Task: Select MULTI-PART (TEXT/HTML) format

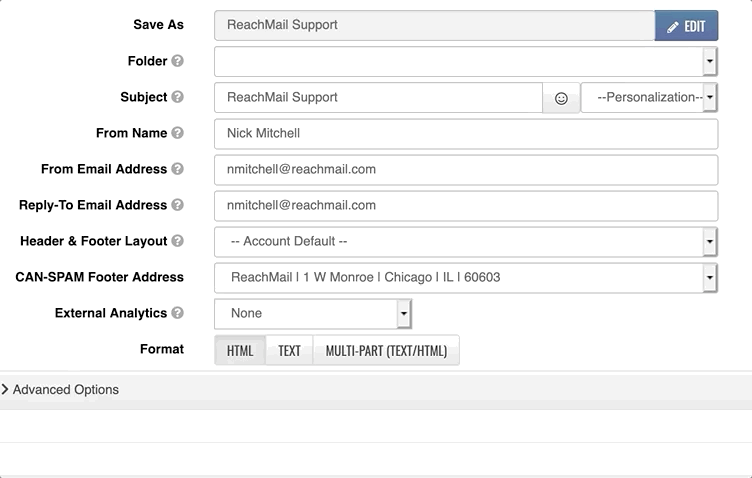Action: [x=386, y=350]
